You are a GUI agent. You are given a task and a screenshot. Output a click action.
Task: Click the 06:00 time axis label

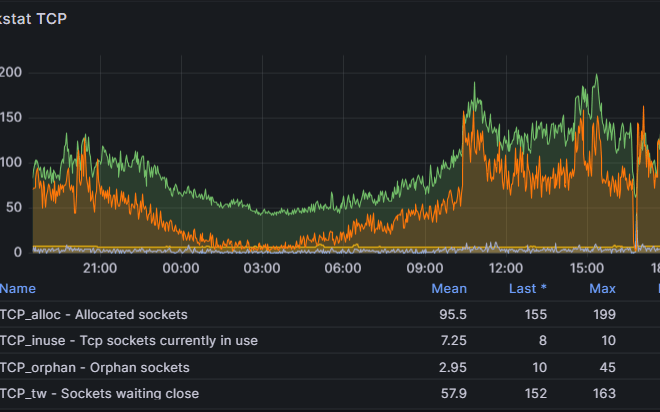(x=343, y=268)
